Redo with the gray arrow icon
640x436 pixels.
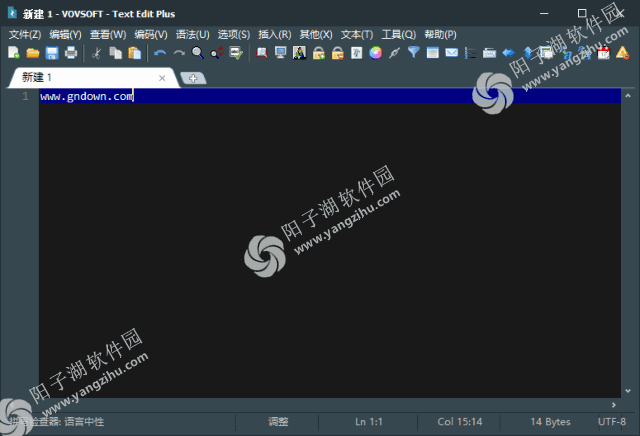(179, 53)
